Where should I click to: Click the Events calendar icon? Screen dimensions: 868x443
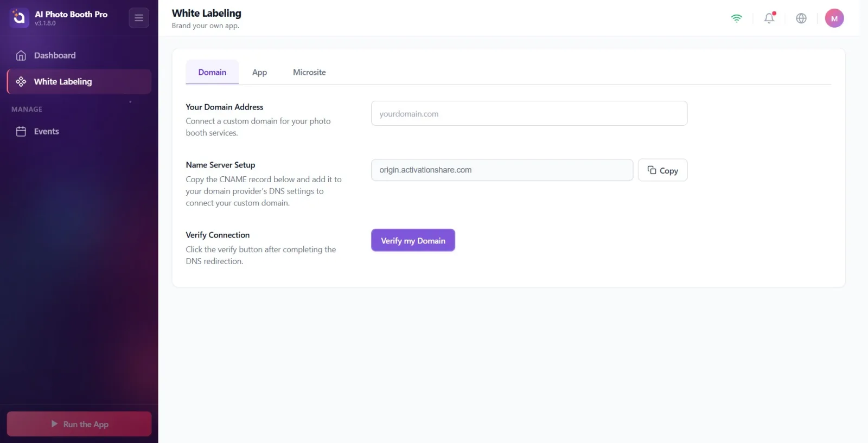pyautogui.click(x=21, y=131)
